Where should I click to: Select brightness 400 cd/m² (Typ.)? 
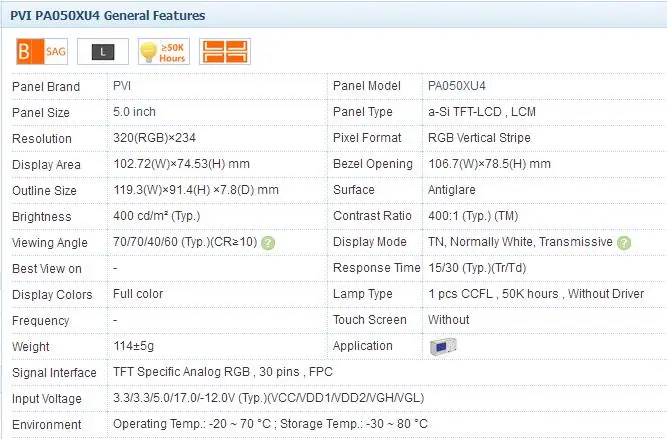157,216
